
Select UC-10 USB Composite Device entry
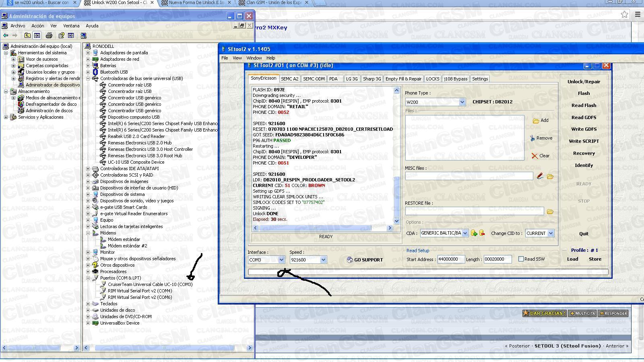136,162
